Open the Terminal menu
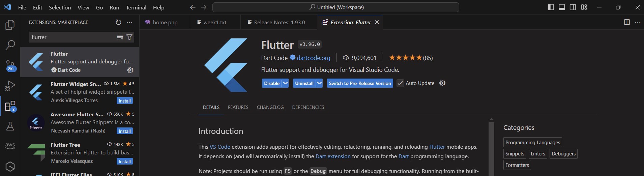This screenshot has width=644, height=176. click(136, 7)
